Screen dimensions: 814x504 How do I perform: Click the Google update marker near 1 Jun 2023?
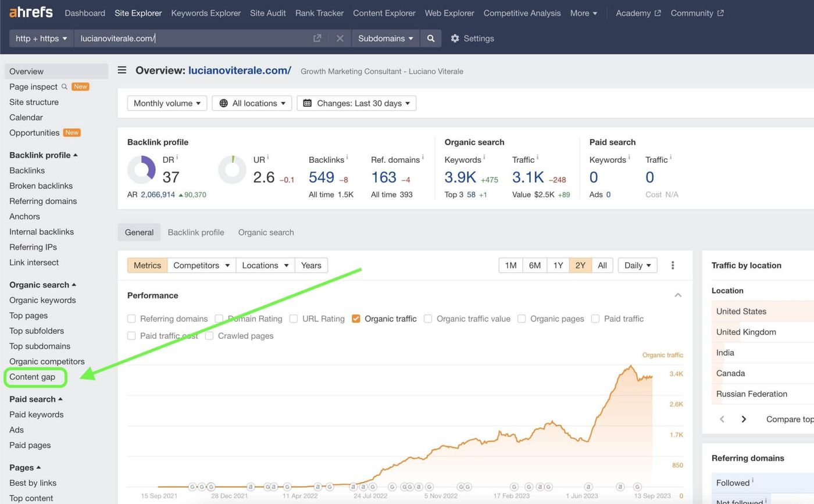click(x=588, y=487)
